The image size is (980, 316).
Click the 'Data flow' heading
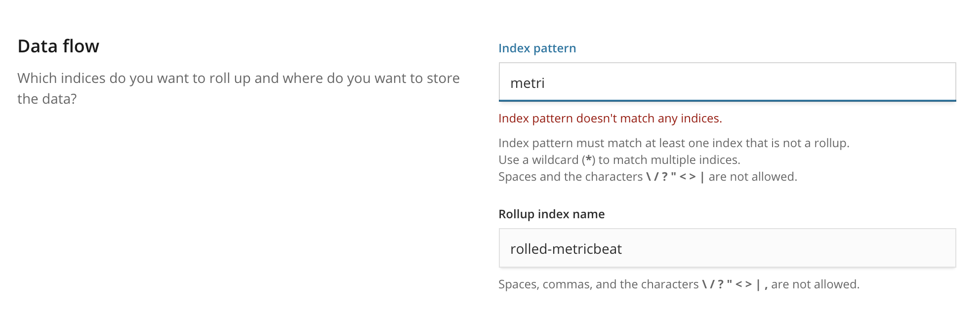tap(58, 46)
